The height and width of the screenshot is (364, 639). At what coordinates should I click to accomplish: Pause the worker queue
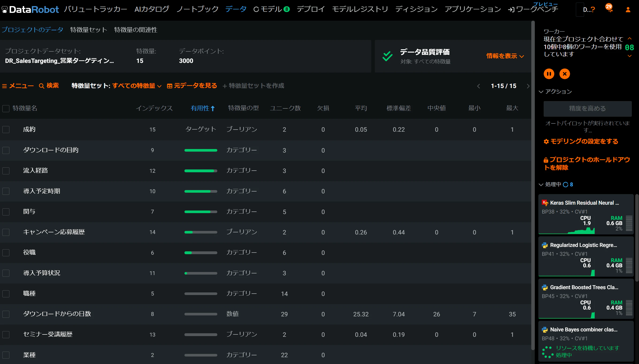pos(549,74)
